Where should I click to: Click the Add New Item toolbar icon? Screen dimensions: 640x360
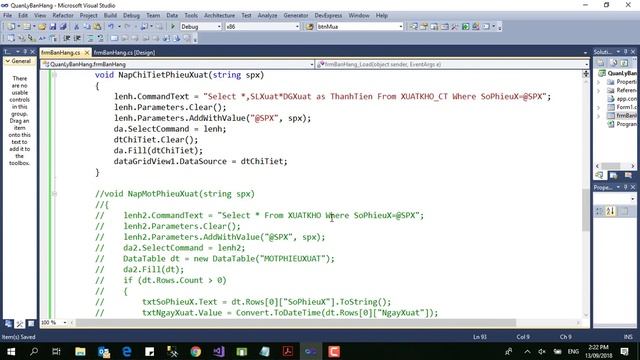[x=27, y=27]
